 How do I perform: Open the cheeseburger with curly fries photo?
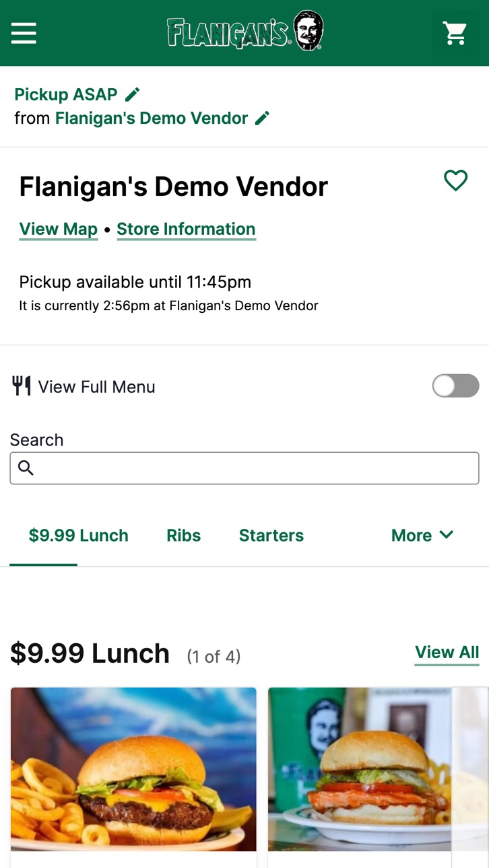click(133, 769)
